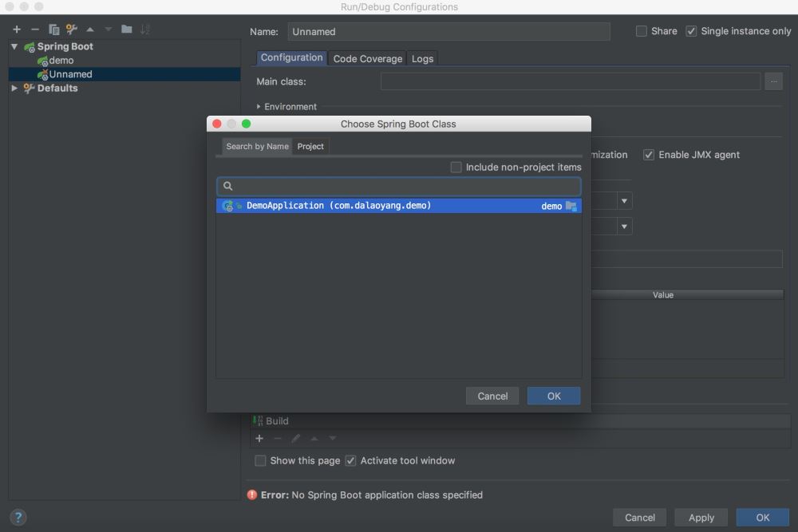
Task: Click the class name search field
Action: pos(399,186)
